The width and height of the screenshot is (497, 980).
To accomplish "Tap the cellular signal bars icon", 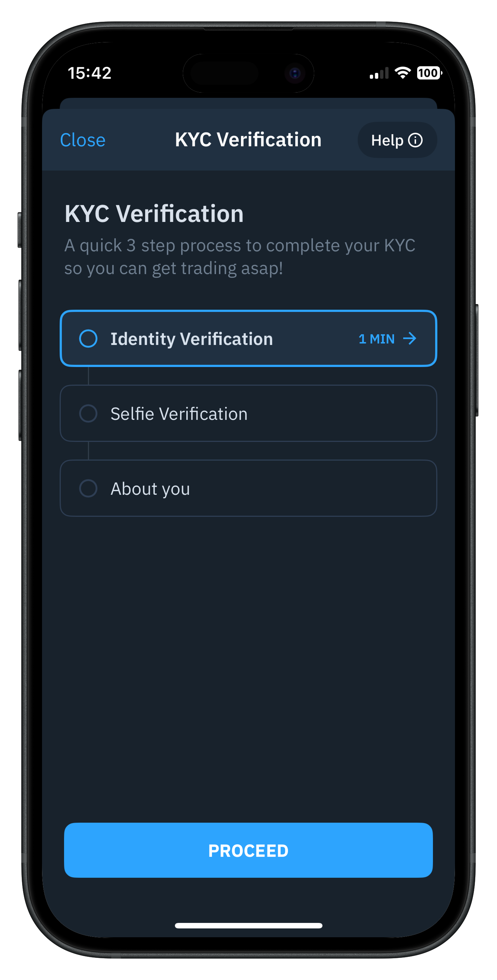I will [379, 73].
